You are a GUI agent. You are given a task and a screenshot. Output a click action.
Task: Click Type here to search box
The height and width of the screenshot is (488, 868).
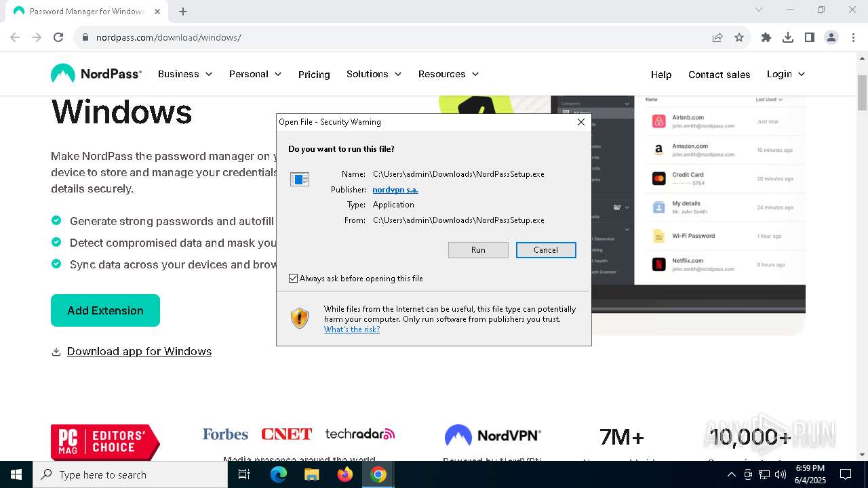coord(130,474)
